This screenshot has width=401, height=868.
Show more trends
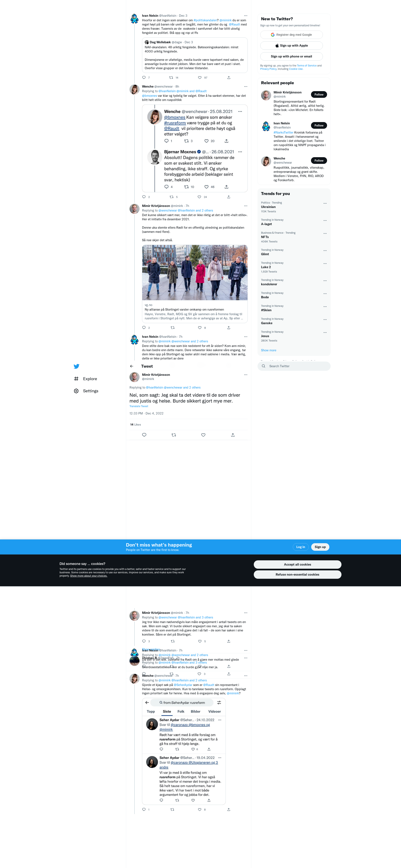(x=268, y=350)
